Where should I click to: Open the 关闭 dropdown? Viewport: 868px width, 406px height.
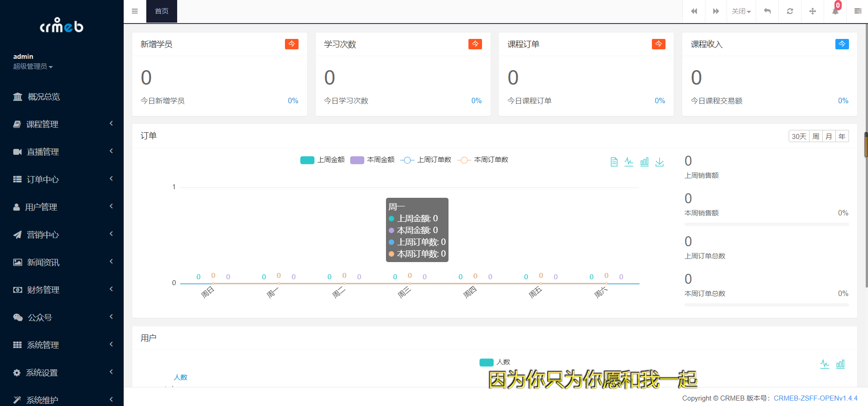[741, 11]
